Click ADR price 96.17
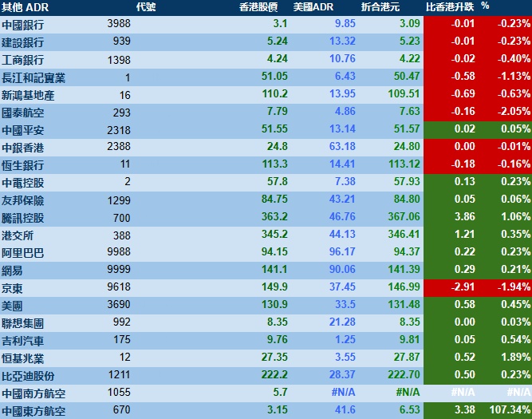 pyautogui.click(x=342, y=252)
